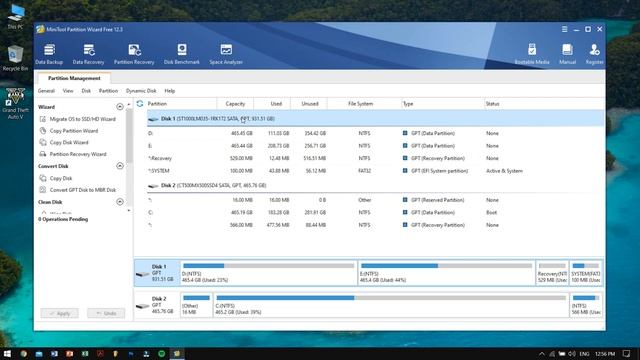640x360 pixels.
Task: Switch to Partition Management tab
Action: coord(74,78)
